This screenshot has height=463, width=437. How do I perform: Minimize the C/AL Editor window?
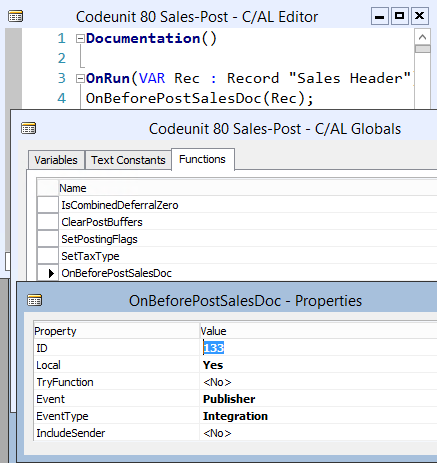380,16
